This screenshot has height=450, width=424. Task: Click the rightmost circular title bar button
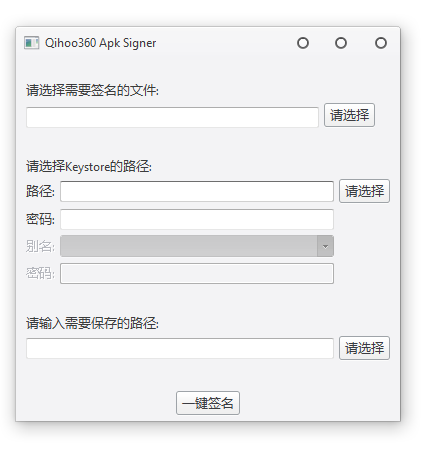coord(381,43)
